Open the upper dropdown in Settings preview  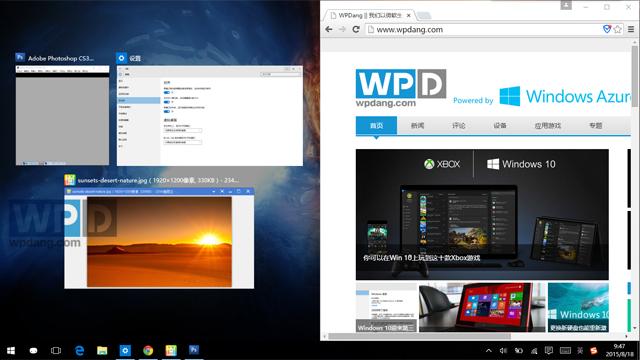(182, 131)
